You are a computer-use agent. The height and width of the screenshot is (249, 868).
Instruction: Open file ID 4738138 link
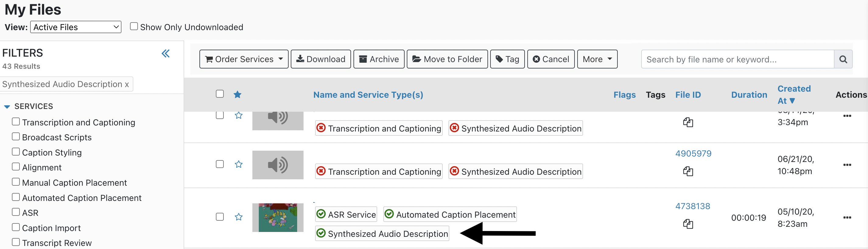point(692,206)
